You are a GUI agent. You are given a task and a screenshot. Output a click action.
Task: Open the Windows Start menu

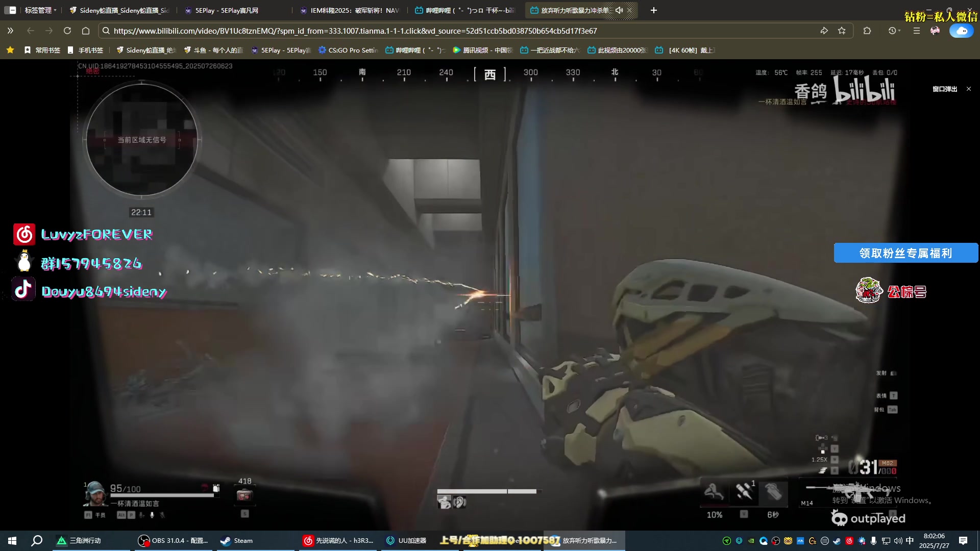[x=12, y=541]
